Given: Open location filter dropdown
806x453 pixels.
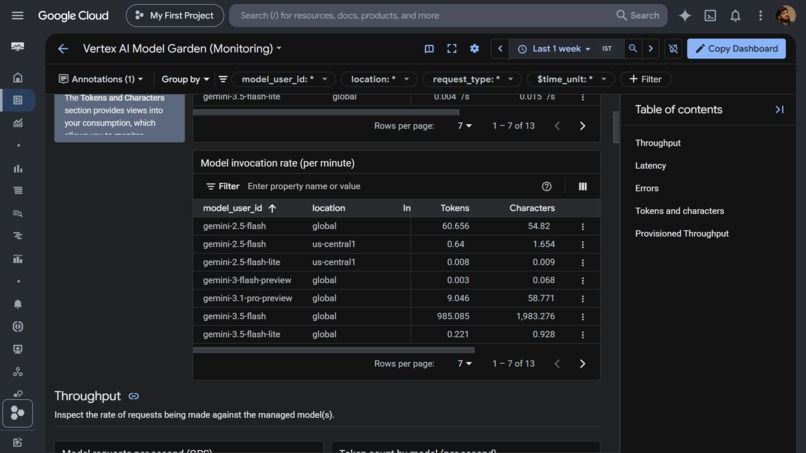Looking at the screenshot, I should tap(379, 79).
